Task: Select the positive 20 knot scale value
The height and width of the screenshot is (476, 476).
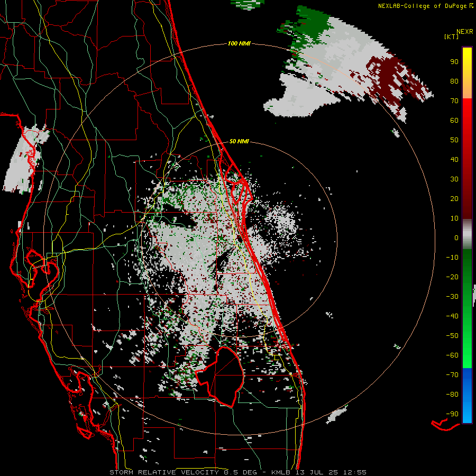Action: point(454,199)
